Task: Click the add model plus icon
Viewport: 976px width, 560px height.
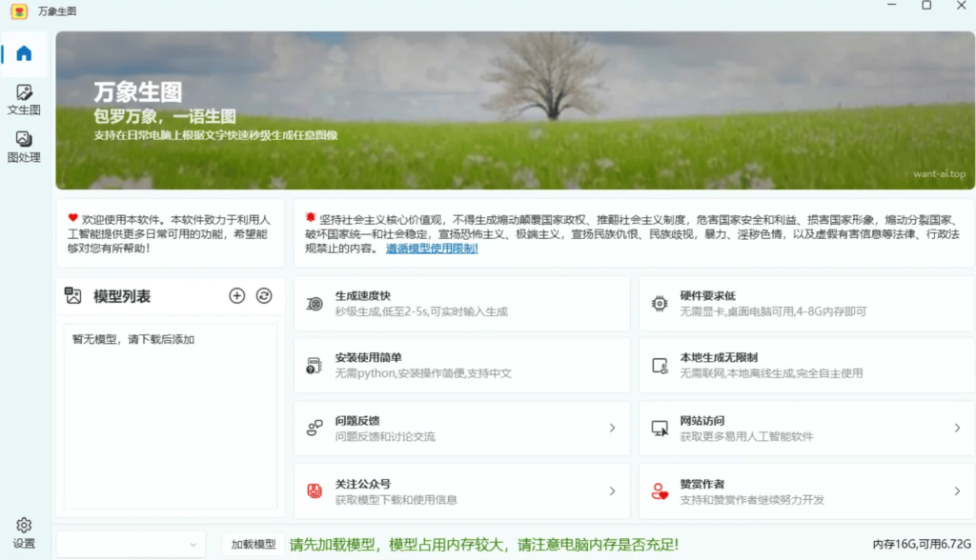Action: (x=237, y=296)
